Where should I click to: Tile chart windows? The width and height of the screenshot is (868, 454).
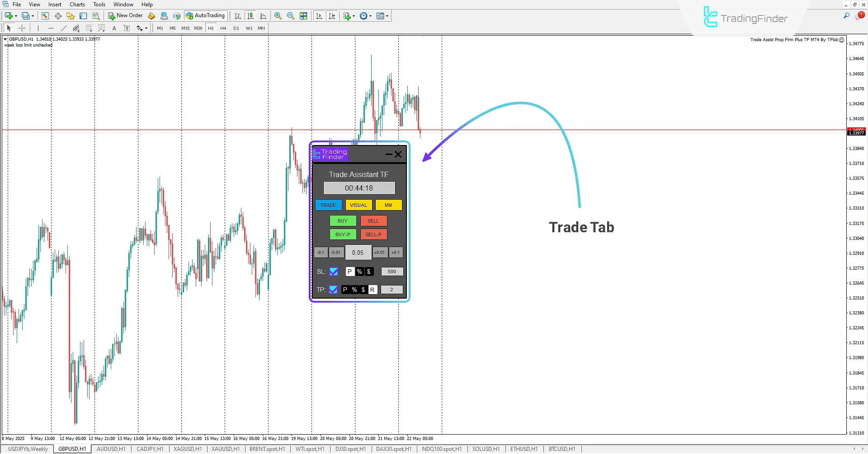tap(303, 15)
